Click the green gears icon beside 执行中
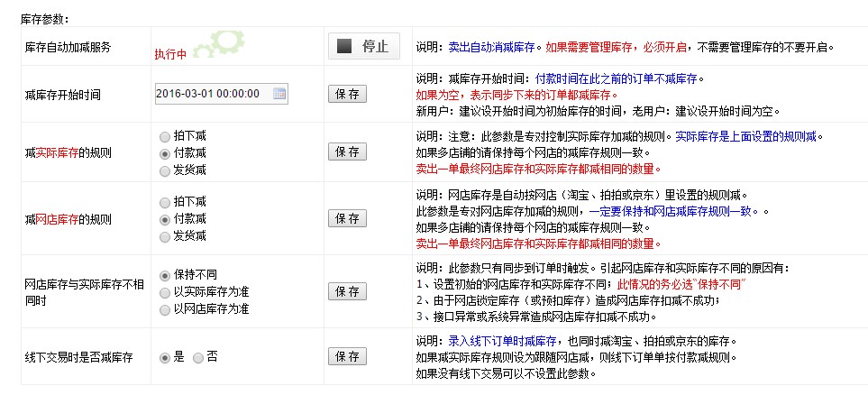Viewport: 868px width, 395px height. pyautogui.click(x=217, y=43)
